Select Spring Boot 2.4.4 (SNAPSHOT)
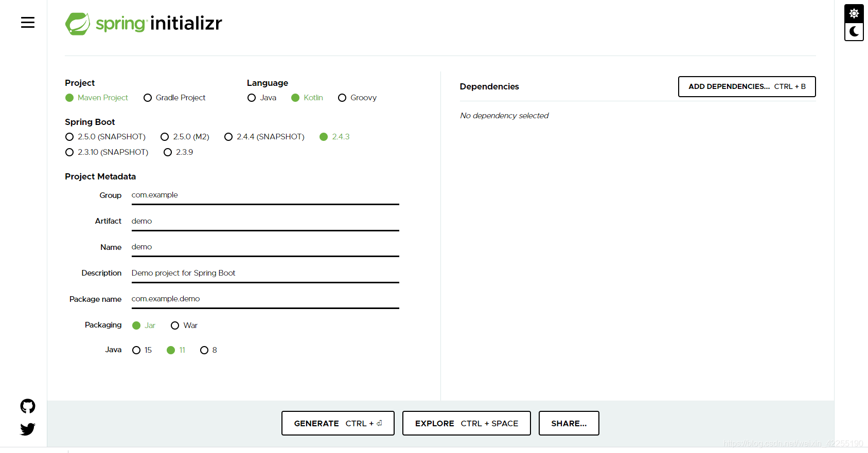Image resolution: width=868 pixels, height=453 pixels. coord(264,137)
